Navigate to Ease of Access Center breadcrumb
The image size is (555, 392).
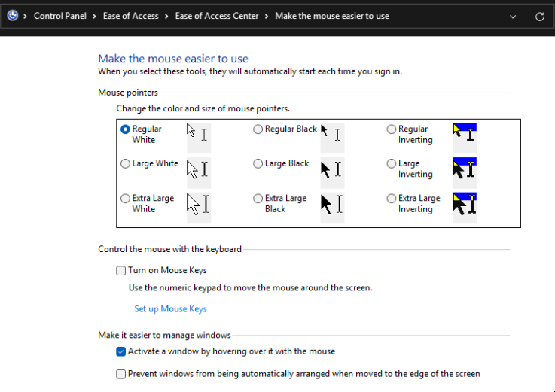point(216,16)
